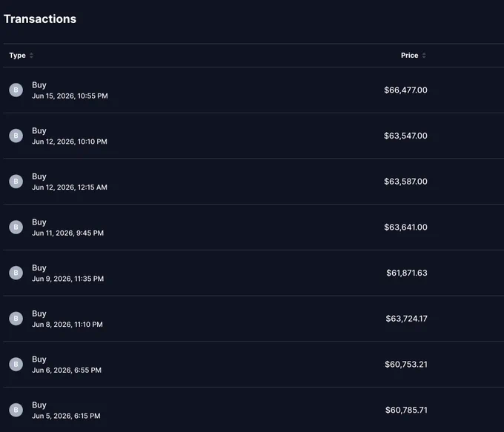Screen dimensions: 504x432
Task: Click the B icon for Jun 5 buy
Action: pos(16,410)
